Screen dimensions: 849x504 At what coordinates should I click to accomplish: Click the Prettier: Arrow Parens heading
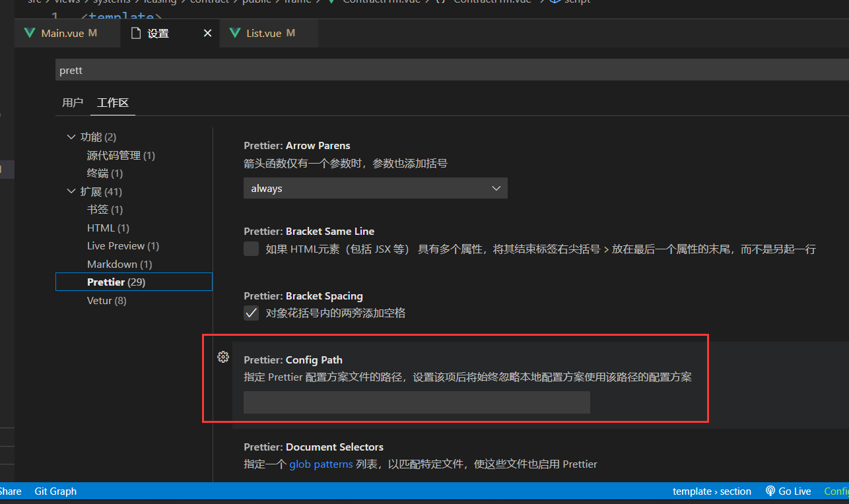tap(297, 146)
